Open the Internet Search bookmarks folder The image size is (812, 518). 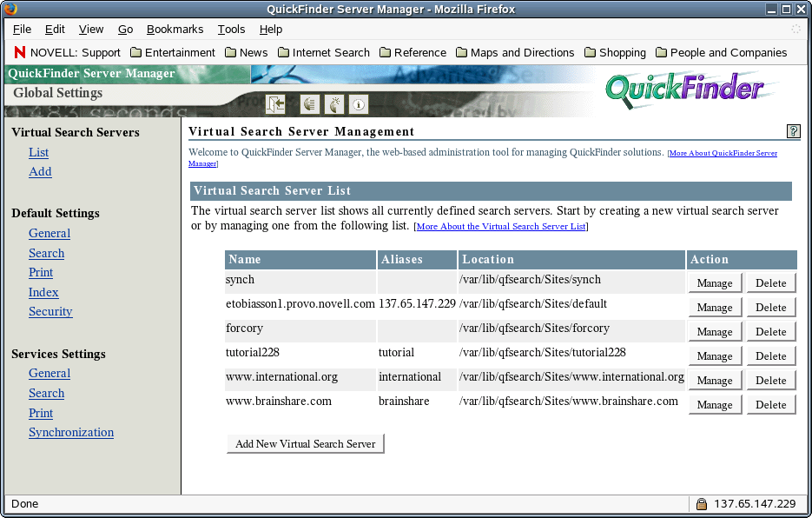pyautogui.click(x=324, y=52)
